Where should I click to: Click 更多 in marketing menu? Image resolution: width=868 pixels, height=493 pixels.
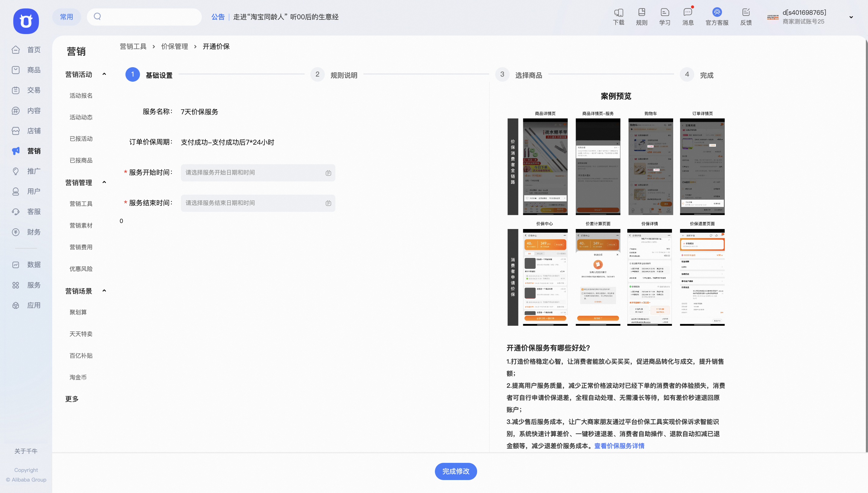pos(72,399)
